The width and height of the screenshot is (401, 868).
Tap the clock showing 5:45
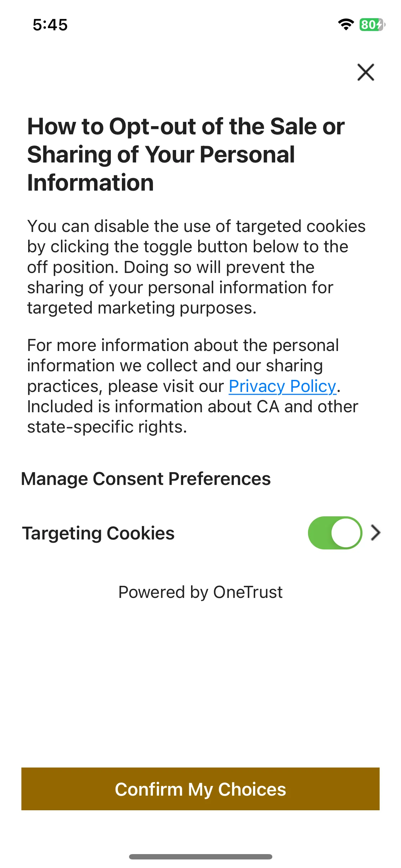coord(50,25)
